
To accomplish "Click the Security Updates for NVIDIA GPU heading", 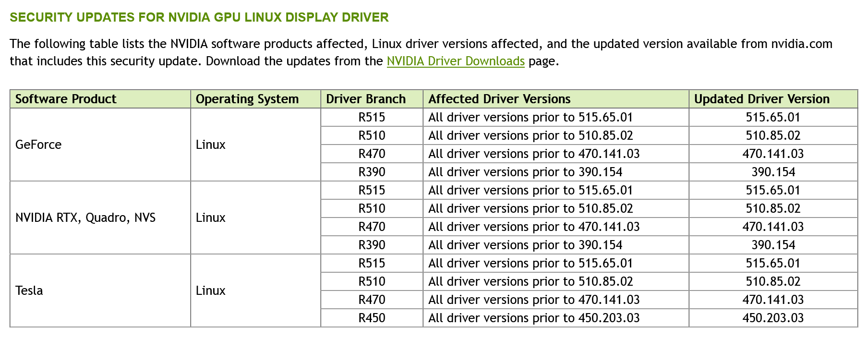I will click(x=199, y=17).
